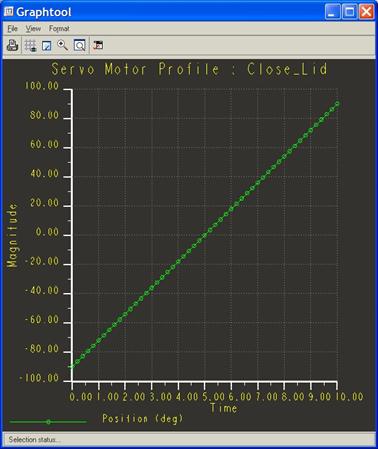
Task: Toggle the grid lines toolbar icon
Action: point(31,45)
